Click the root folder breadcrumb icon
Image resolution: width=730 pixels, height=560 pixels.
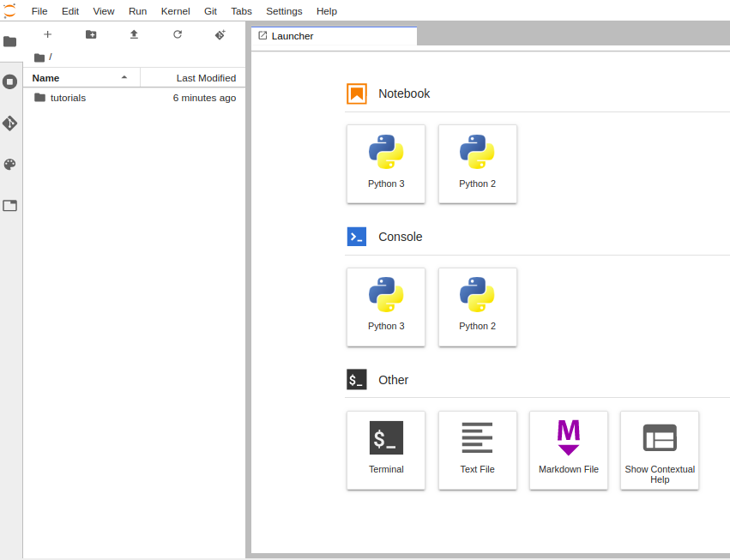(39, 57)
